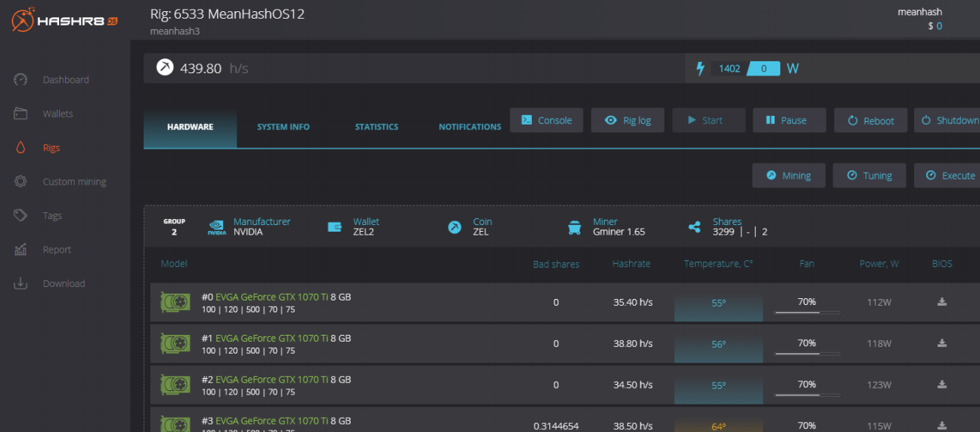Click the Custom mining gear icon

(20, 182)
